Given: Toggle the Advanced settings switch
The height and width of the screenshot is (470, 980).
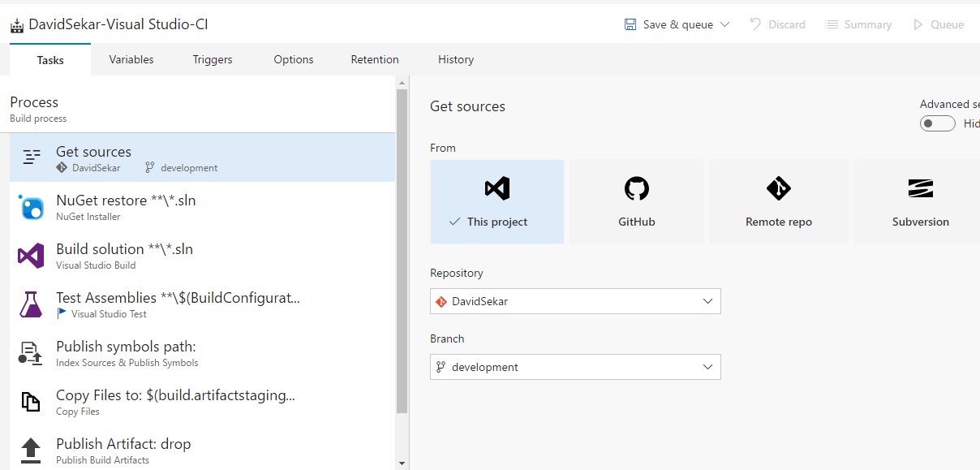Looking at the screenshot, I should coord(937,123).
